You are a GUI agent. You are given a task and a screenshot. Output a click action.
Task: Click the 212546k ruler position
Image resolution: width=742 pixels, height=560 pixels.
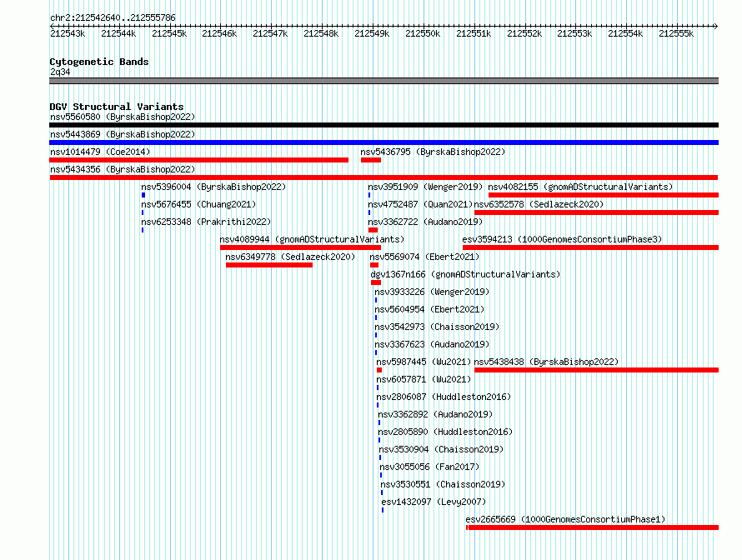(219, 33)
